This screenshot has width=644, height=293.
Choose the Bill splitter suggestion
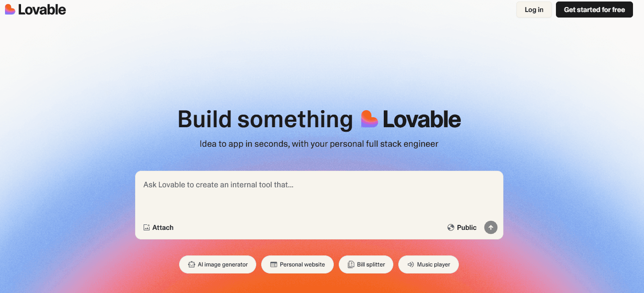click(x=366, y=264)
